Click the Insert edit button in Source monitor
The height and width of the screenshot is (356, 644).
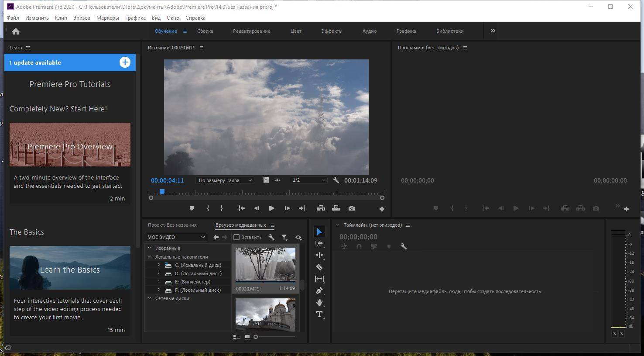click(321, 208)
